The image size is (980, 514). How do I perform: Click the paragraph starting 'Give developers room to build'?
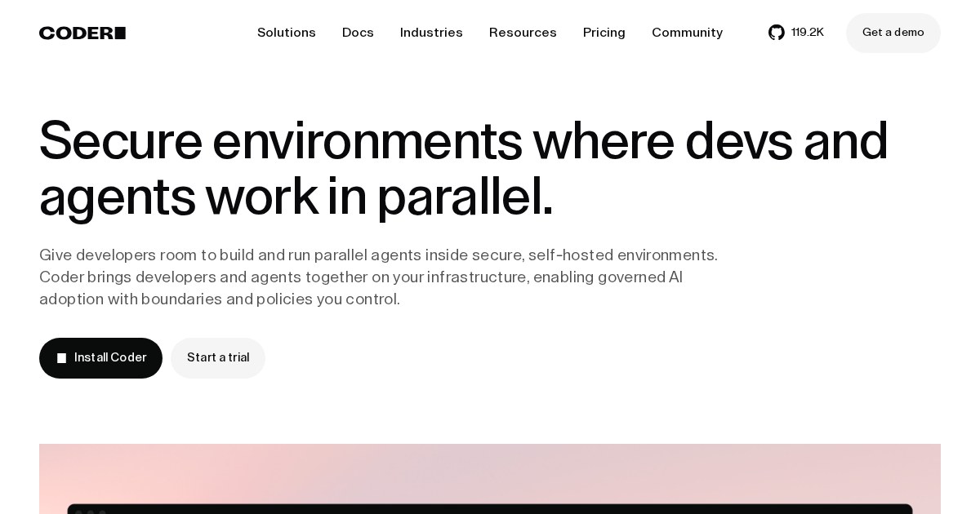point(379,277)
